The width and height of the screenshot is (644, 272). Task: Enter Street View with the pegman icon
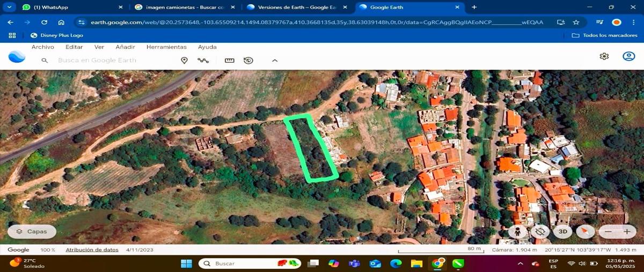point(518,232)
